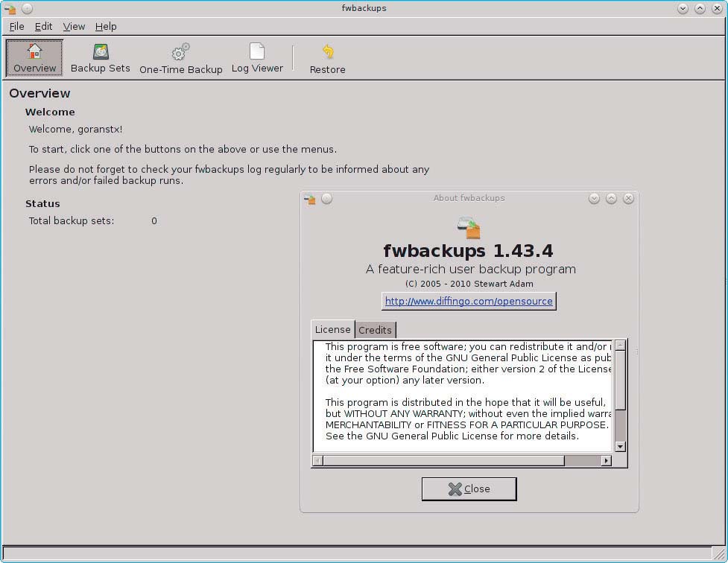Open the View menu
The image size is (728, 563).
coord(74,27)
